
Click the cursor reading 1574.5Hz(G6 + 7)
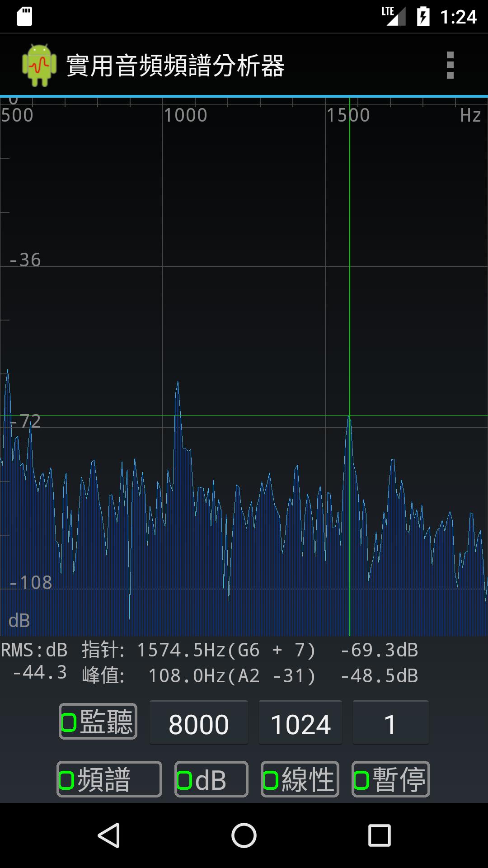[226, 650]
